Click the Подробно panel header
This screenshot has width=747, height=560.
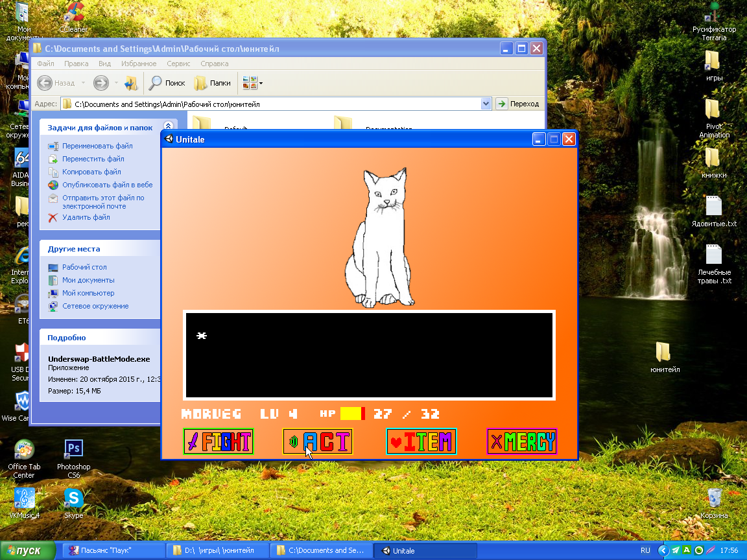click(x=100, y=337)
